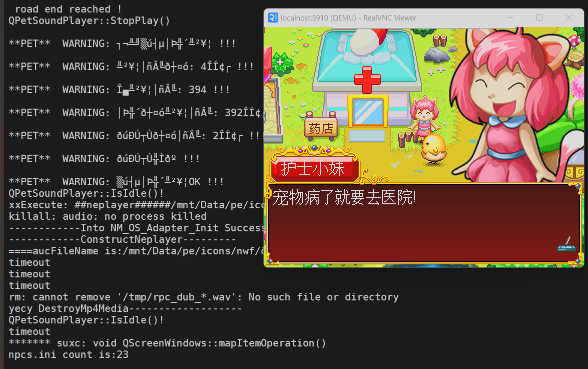Click the dialogue advance icon in textbox

(566, 244)
